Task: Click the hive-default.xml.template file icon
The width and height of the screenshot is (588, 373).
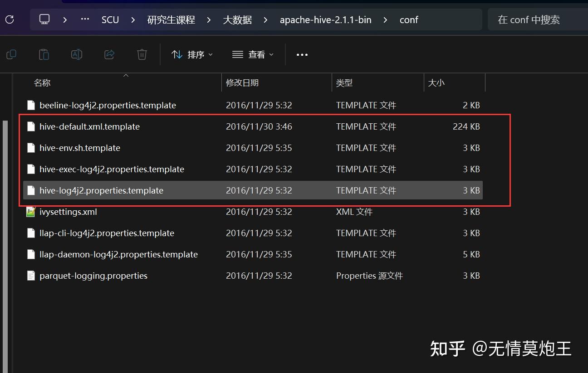Action: (x=31, y=126)
